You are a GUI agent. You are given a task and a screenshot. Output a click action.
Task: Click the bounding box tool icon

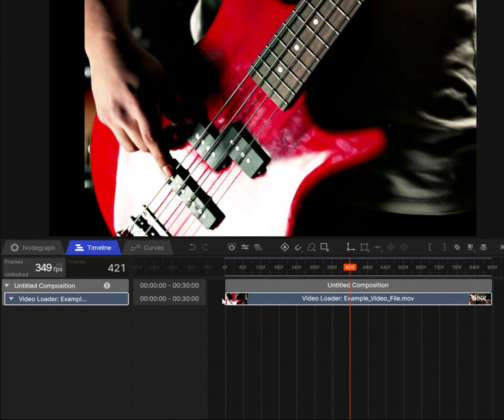(364, 247)
